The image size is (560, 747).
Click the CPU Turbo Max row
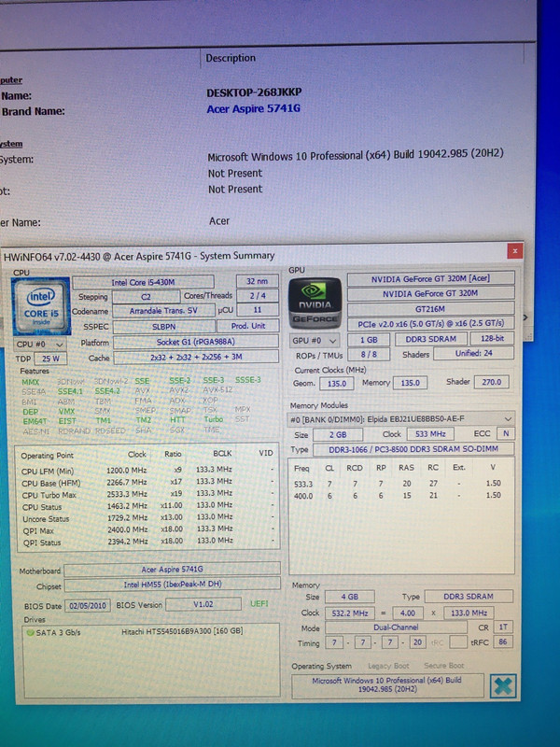tap(147, 495)
